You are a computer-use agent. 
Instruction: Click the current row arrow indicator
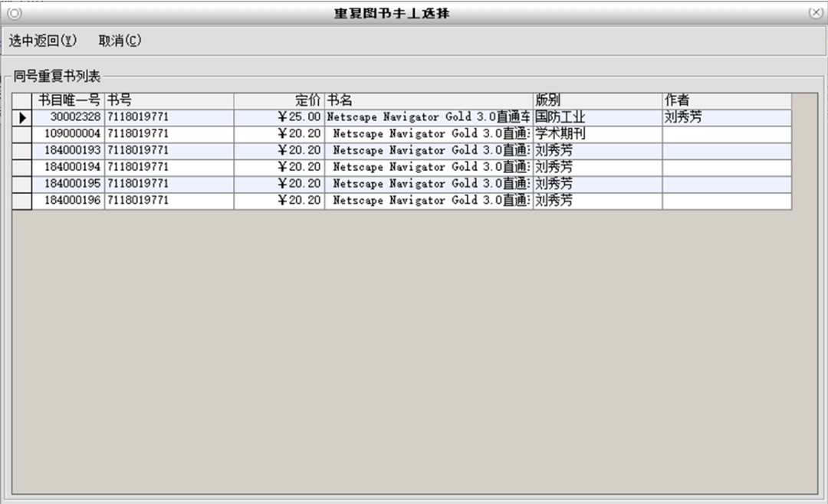point(22,118)
